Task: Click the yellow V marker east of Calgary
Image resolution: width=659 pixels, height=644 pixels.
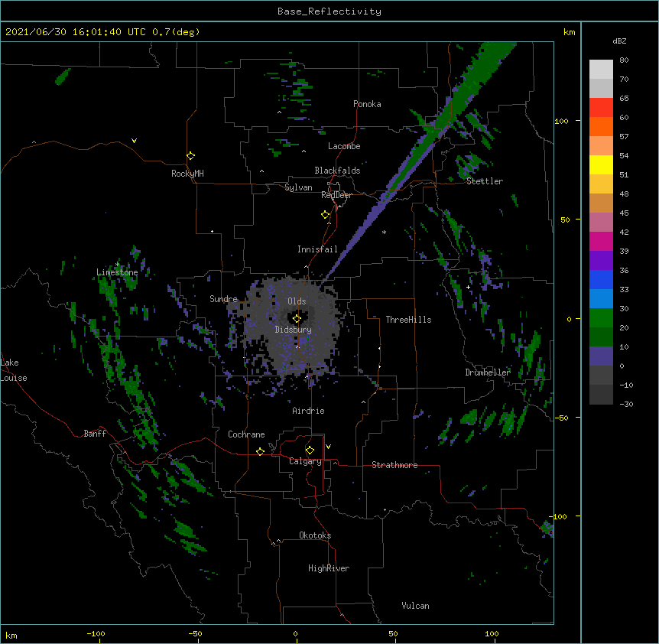Action: pyautogui.click(x=328, y=447)
